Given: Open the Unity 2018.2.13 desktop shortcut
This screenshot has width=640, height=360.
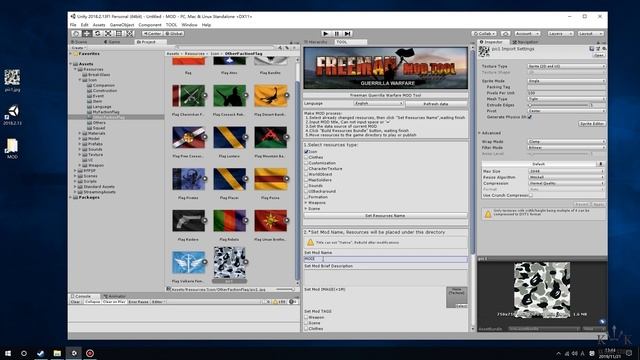Looking at the screenshot, I should tap(12, 115).
